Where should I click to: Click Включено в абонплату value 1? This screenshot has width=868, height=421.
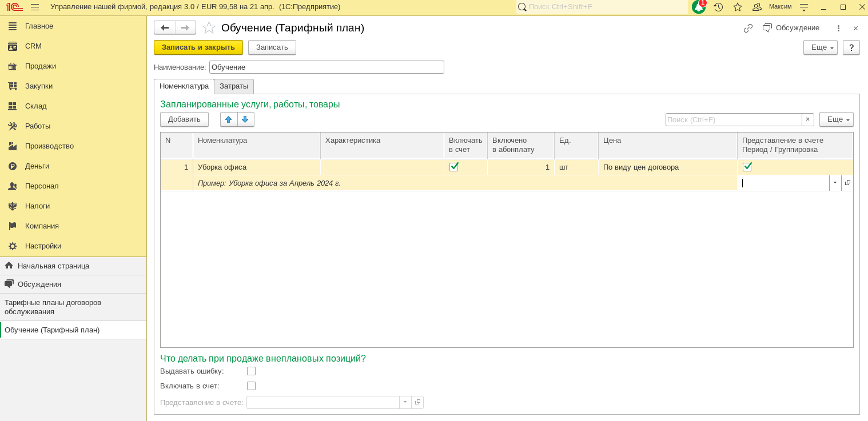pos(521,167)
